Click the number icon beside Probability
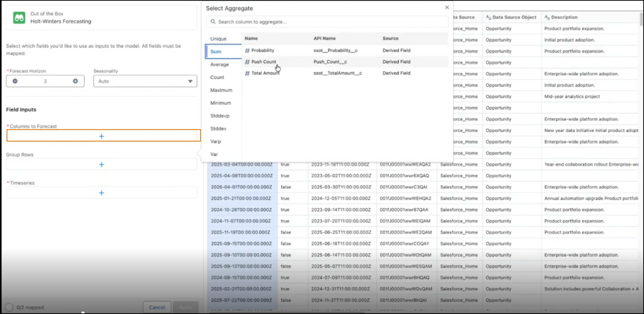 [247, 50]
